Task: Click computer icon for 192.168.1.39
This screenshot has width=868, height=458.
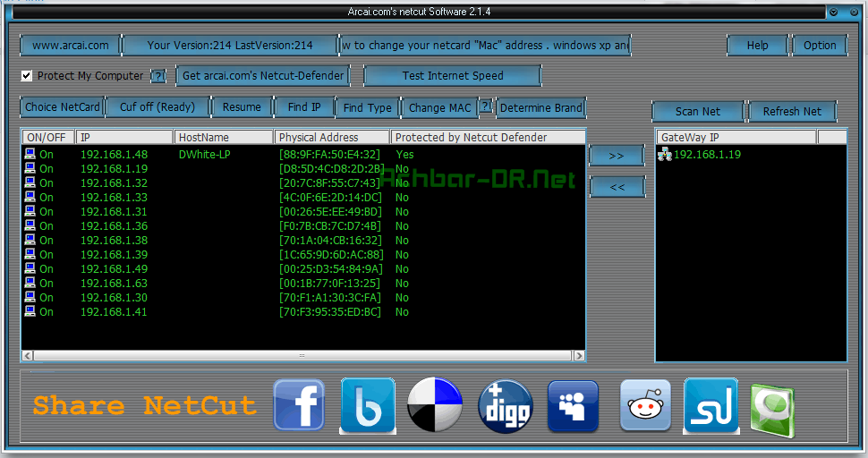Action: coord(30,254)
